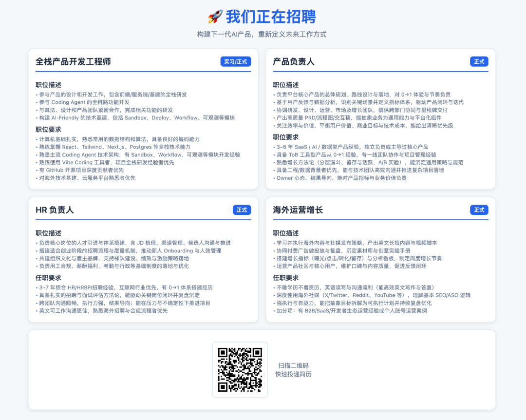Screen dimensions: 526x420
Task: Click line 熟悉主流 Coding Agent 技术架构
Action: [x=140, y=155]
